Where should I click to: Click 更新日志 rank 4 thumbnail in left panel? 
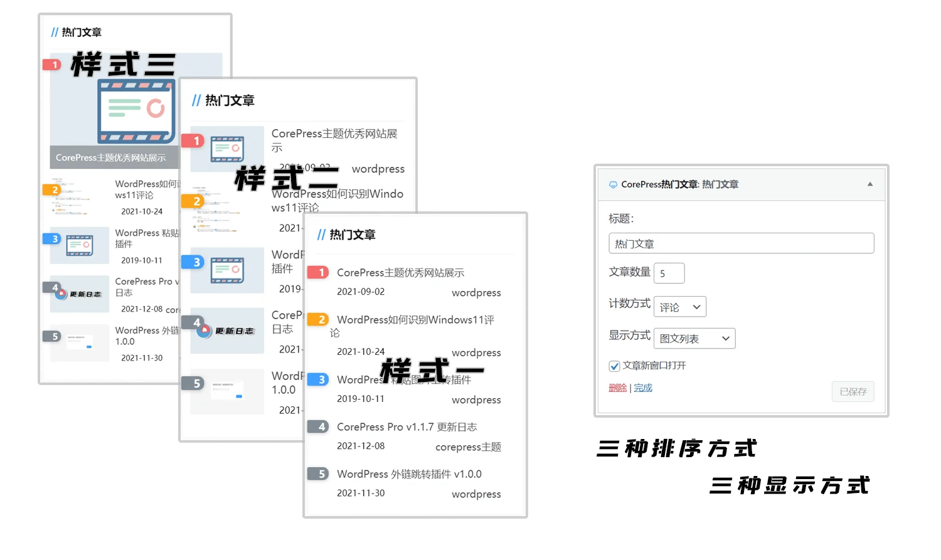click(80, 294)
